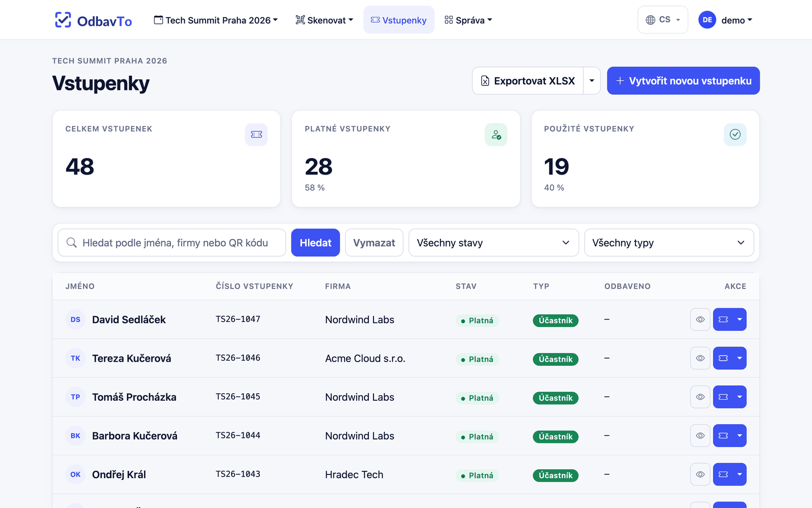The height and width of the screenshot is (508, 812).
Task: Open the CS language selector
Action: (663, 20)
